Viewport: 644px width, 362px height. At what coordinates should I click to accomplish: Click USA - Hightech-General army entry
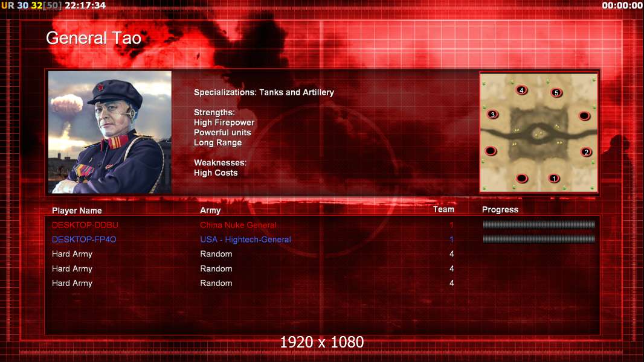pos(246,240)
